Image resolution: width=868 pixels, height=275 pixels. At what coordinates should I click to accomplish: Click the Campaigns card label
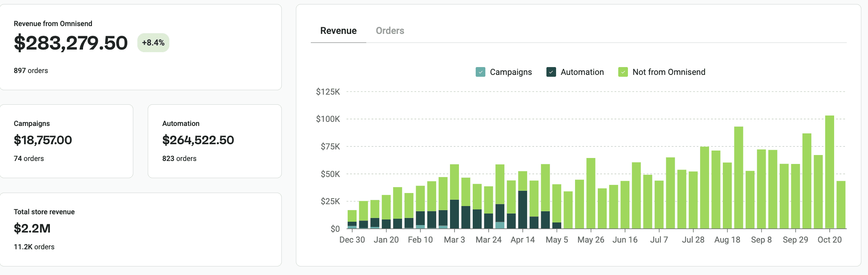pos(32,123)
